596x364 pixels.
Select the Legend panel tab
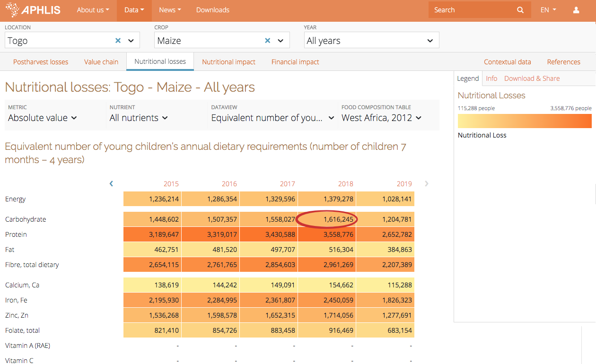tap(468, 78)
